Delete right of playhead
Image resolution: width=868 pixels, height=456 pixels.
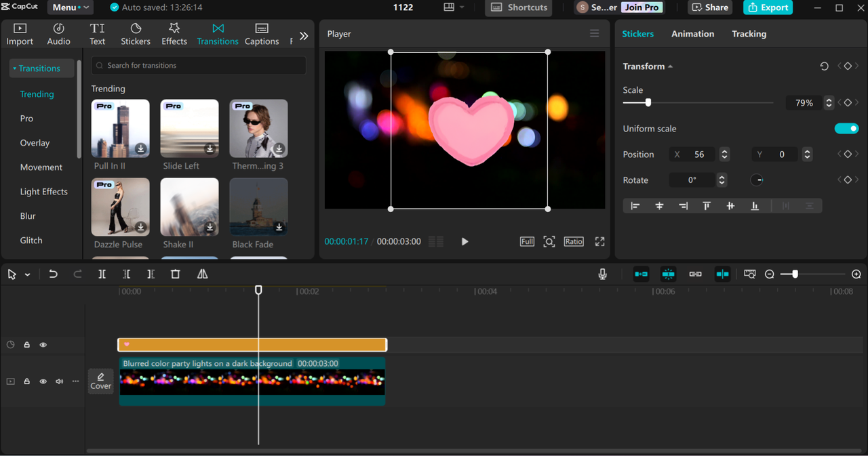coord(151,274)
